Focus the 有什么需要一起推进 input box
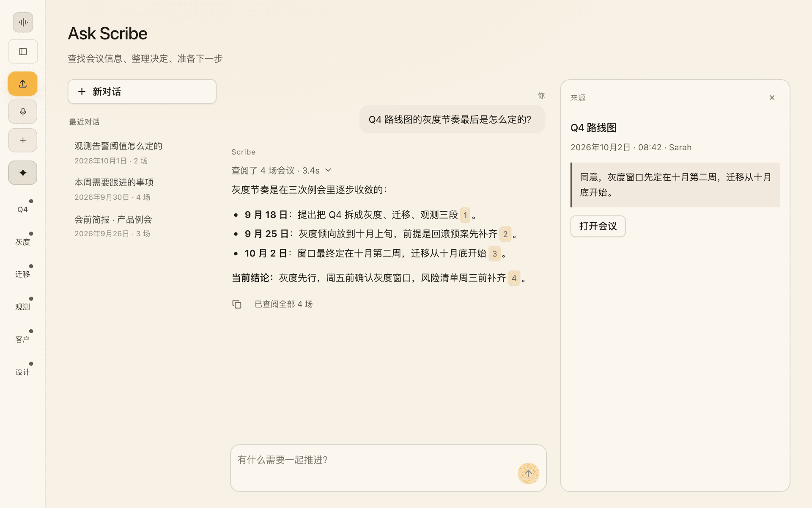The width and height of the screenshot is (812, 508). pos(388,468)
